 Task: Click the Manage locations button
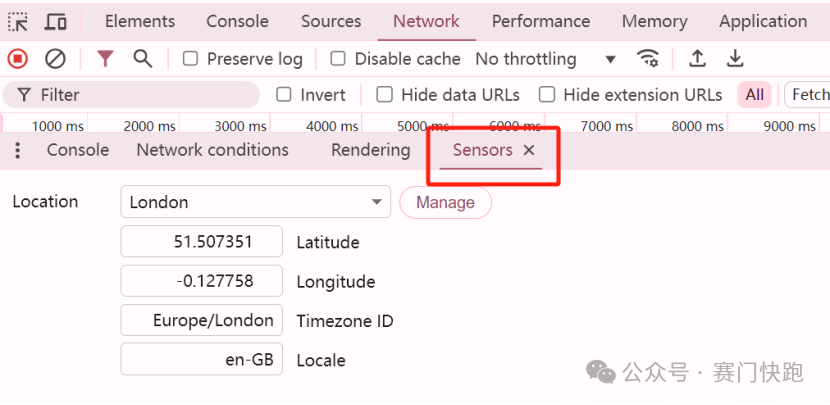coord(445,202)
